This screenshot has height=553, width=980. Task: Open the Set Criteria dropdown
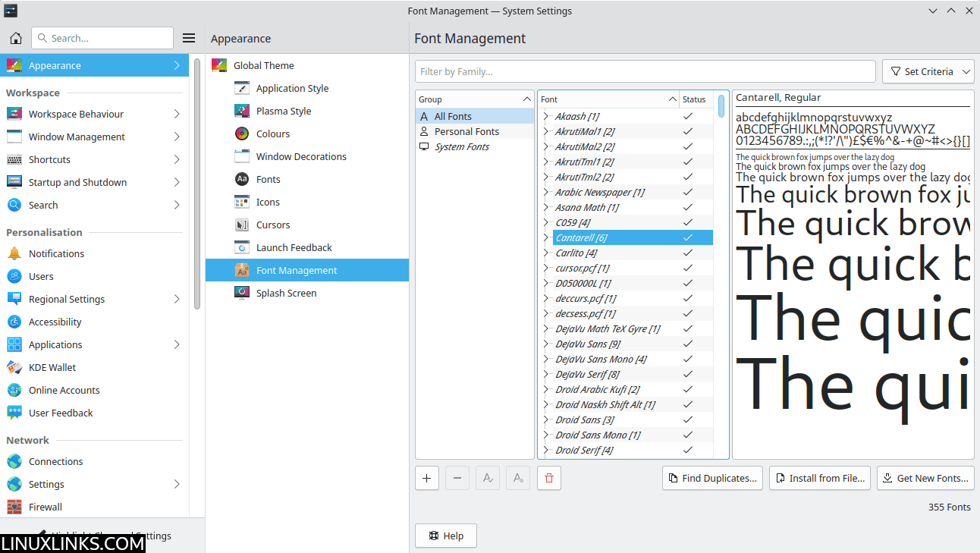click(928, 71)
